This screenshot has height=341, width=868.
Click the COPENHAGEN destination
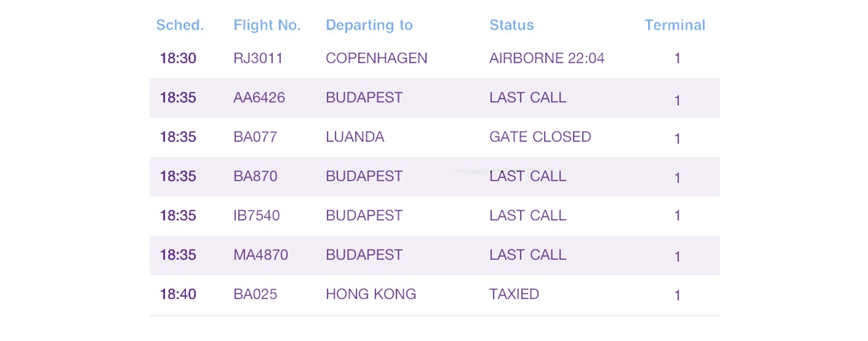[377, 59]
